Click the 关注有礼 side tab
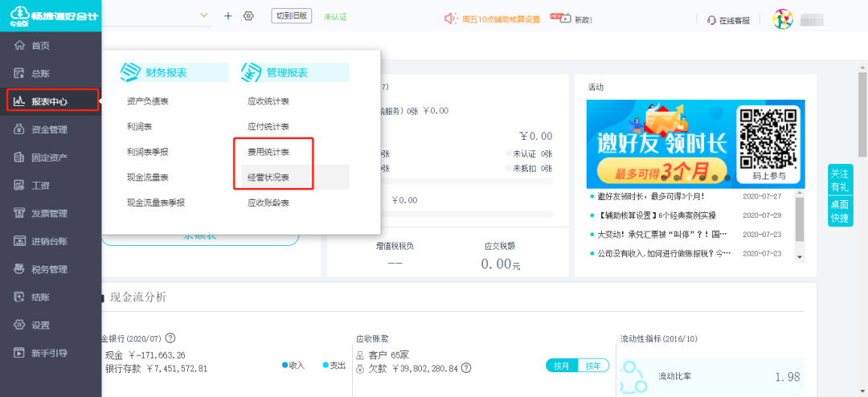868x397 pixels. [x=839, y=181]
